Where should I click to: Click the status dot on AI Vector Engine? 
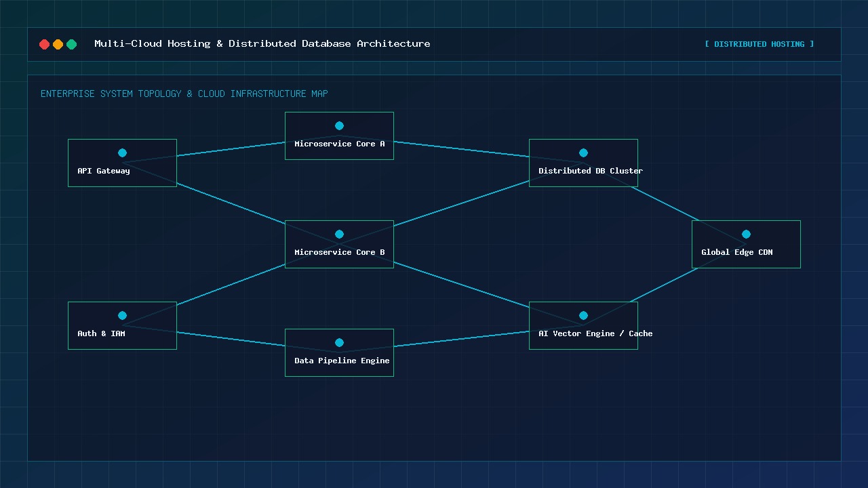pyautogui.click(x=583, y=315)
